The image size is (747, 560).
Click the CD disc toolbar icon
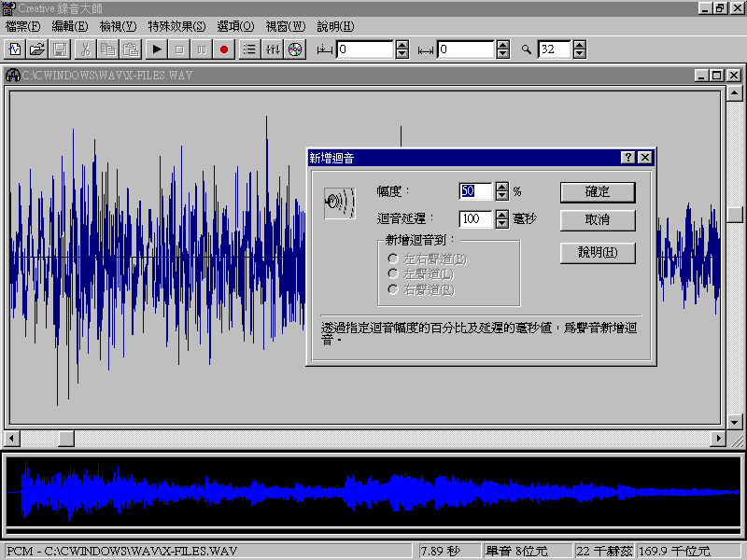pyautogui.click(x=295, y=49)
